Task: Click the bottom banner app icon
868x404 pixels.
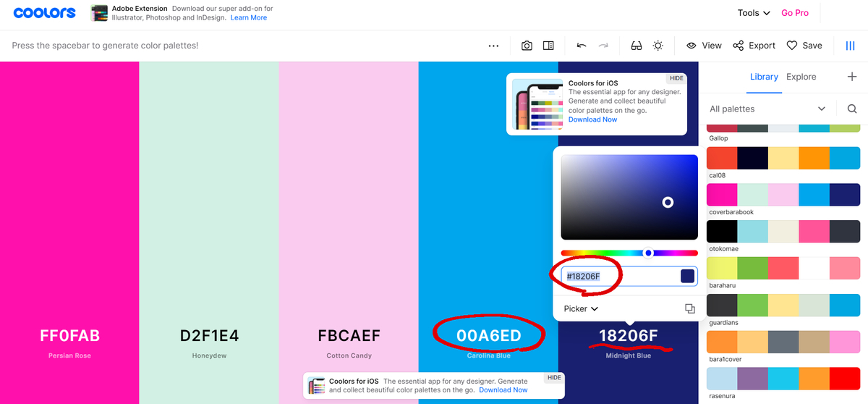Action: 316,385
